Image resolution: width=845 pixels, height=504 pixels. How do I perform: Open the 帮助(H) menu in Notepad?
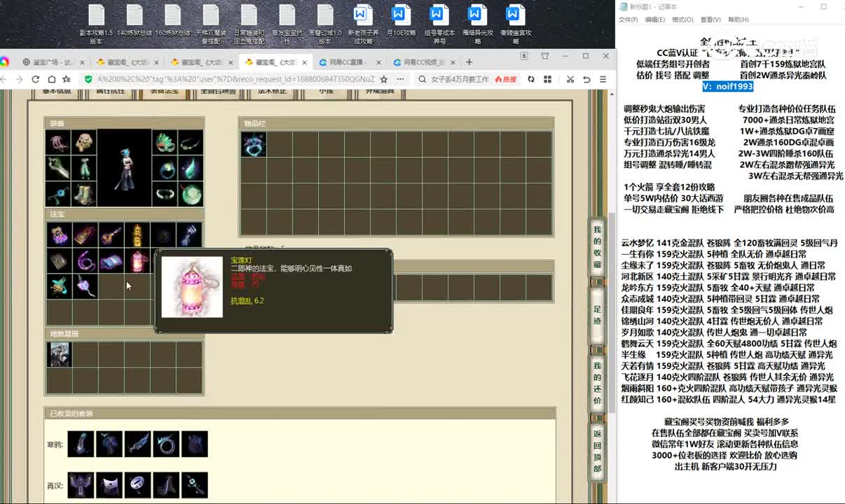tap(738, 20)
